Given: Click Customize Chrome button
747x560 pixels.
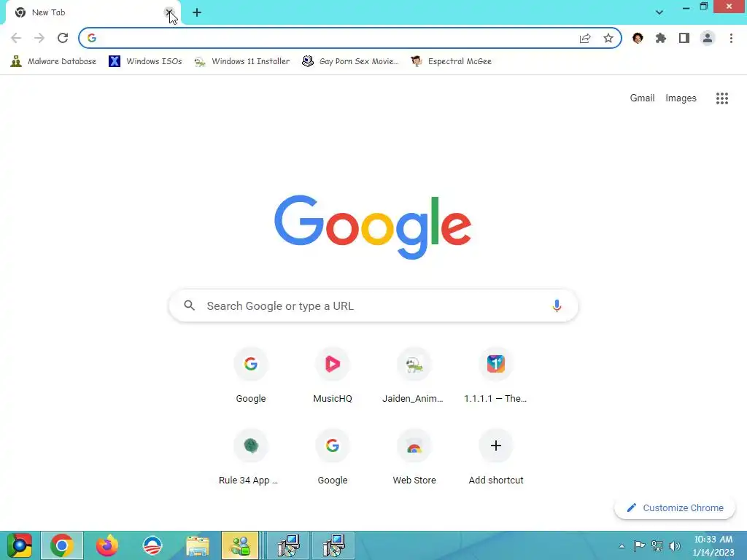Looking at the screenshot, I should (x=675, y=507).
